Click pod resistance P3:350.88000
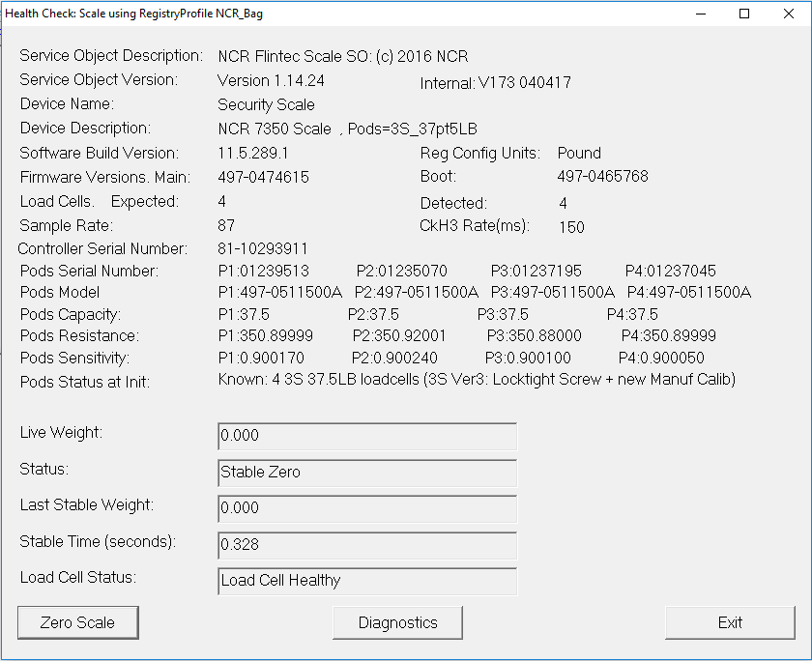The width and height of the screenshot is (812, 661). click(534, 335)
